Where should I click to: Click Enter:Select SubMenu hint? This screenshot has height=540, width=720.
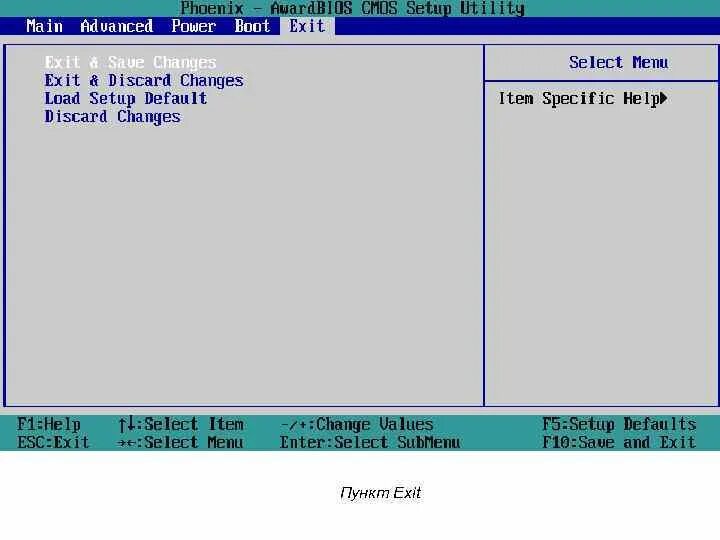[x=370, y=442]
